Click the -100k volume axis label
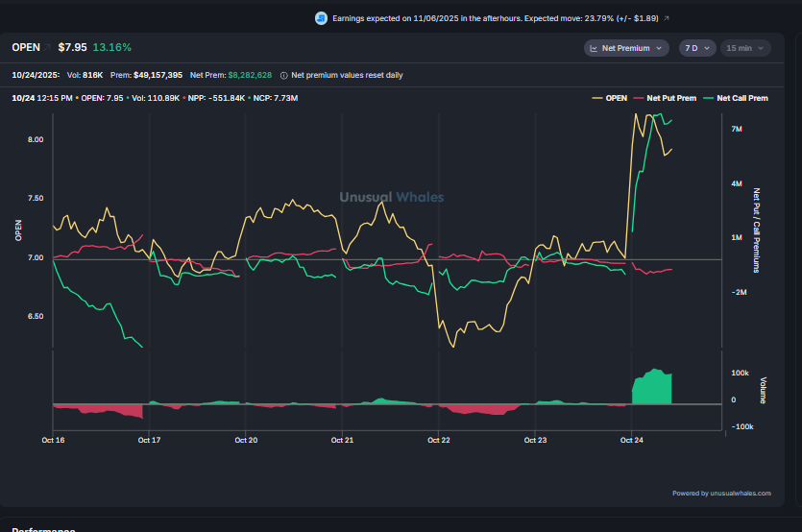 click(742, 426)
